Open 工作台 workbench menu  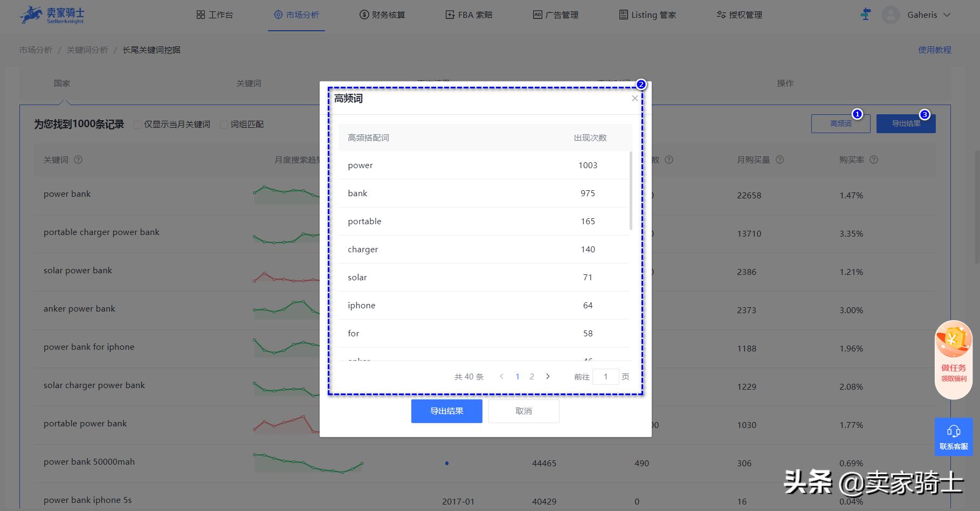click(215, 15)
